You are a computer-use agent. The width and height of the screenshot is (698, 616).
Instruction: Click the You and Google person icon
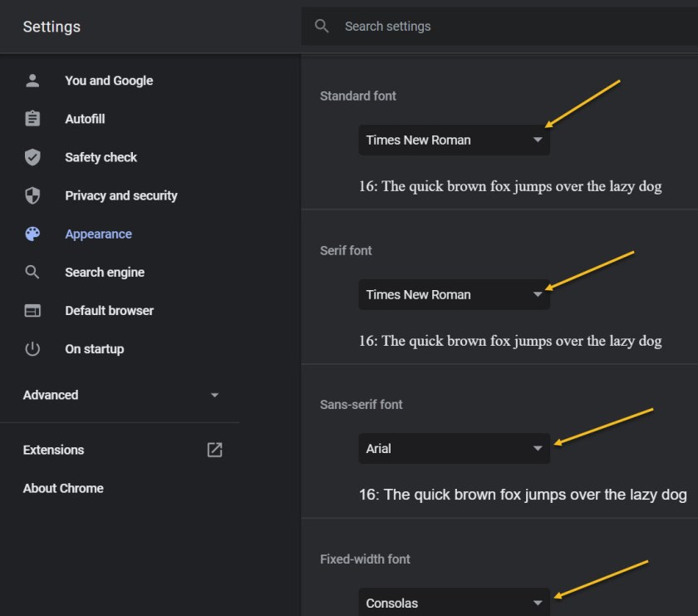click(32, 81)
